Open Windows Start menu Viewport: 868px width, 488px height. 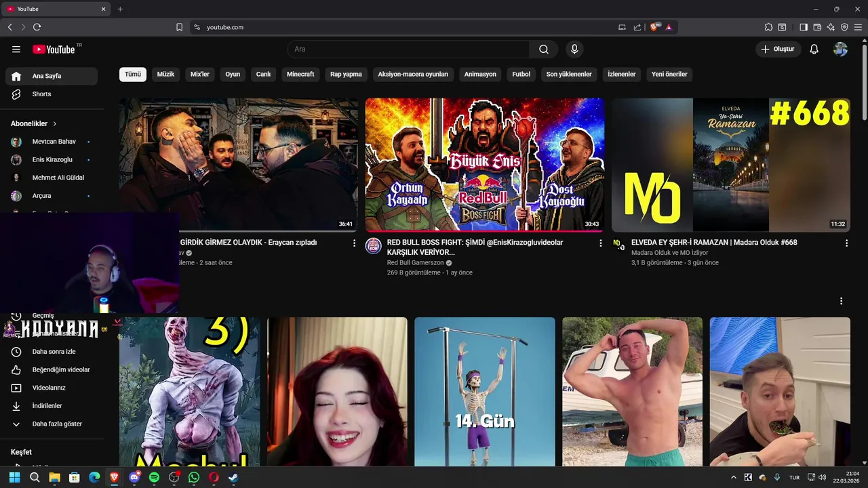[x=14, y=477]
